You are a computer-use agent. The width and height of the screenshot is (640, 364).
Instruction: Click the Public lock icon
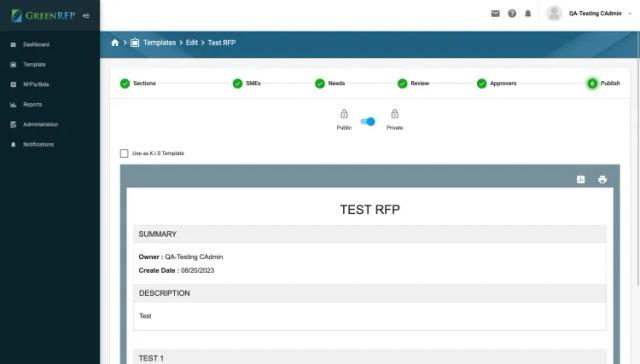tap(344, 113)
